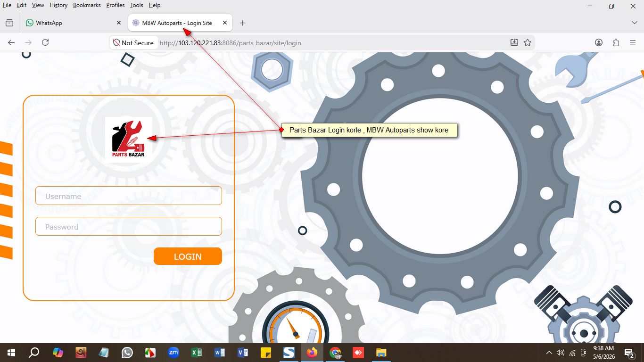Click the orange LOGIN button
644x362 pixels.
(x=188, y=256)
